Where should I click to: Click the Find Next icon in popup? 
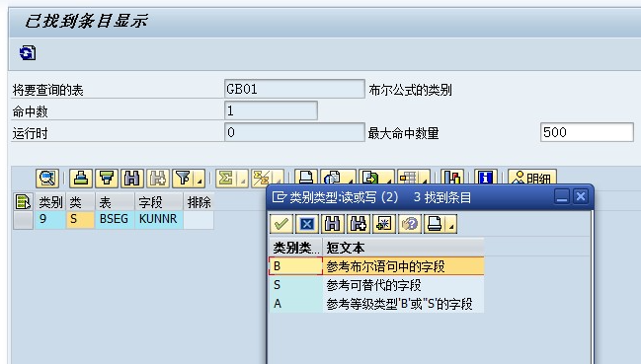(x=359, y=224)
